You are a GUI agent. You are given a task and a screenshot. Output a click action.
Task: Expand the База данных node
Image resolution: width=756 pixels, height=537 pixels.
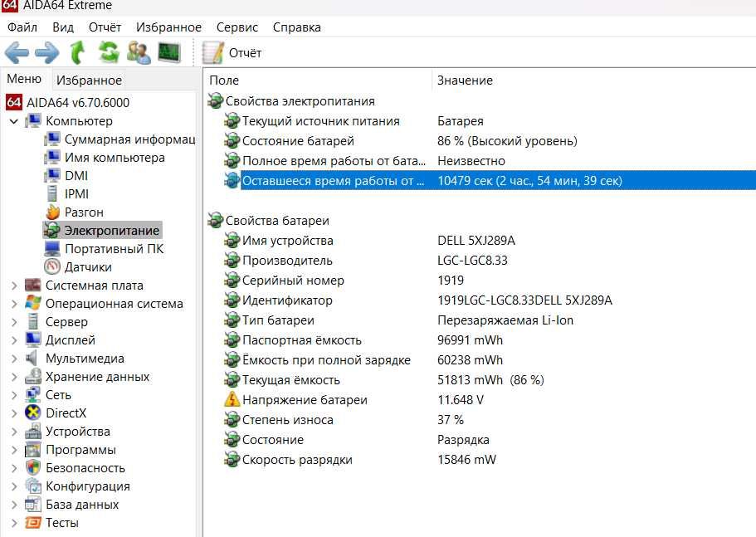(14, 505)
